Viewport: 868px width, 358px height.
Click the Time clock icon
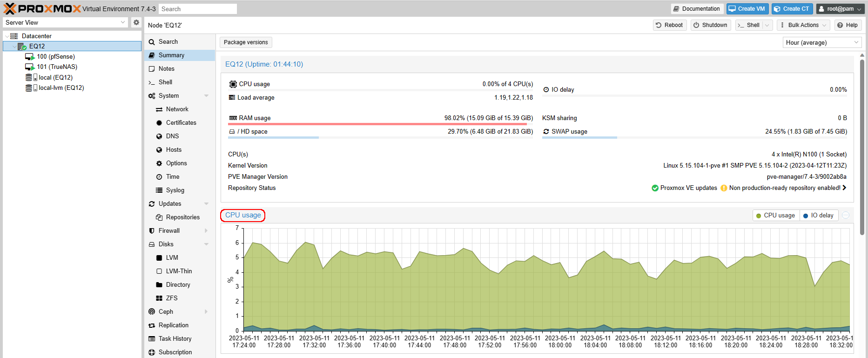[x=159, y=177]
